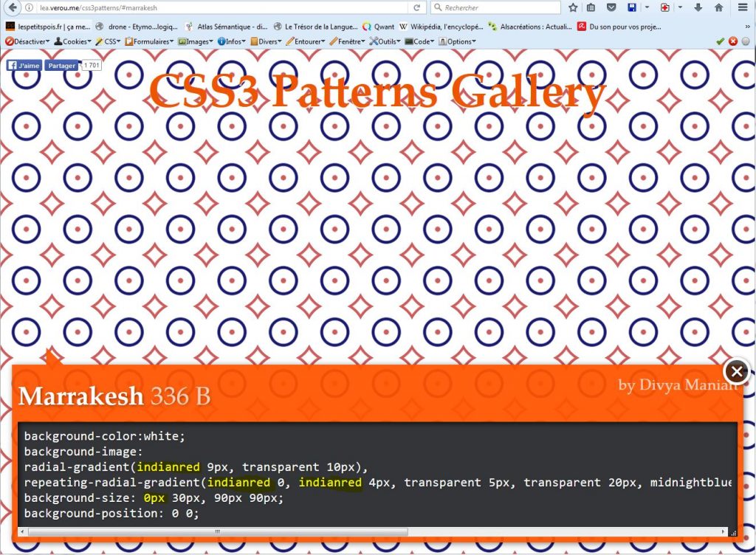756x555 pixels.
Task: Click the red error circle on Web Developer toolbar
Action: [732, 41]
